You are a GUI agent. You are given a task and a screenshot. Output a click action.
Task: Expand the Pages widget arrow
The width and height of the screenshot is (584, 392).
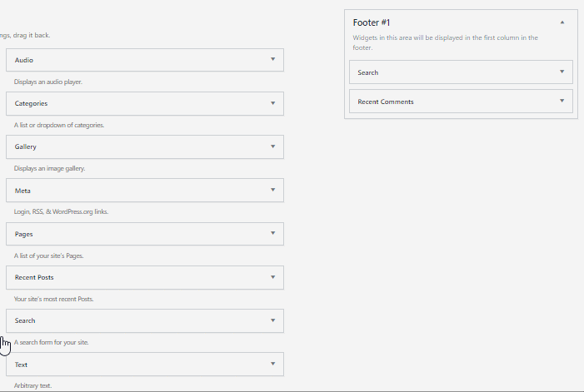[x=272, y=233]
